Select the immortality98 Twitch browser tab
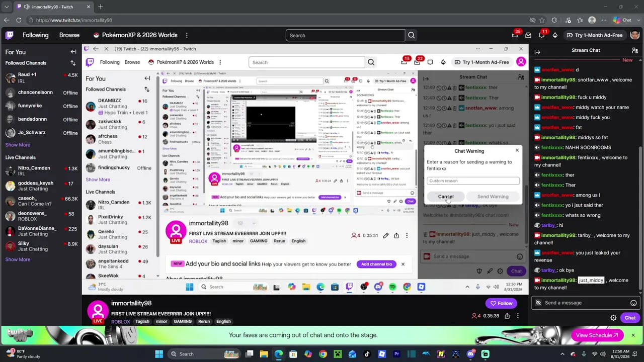This screenshot has height=362, width=644. point(53,7)
